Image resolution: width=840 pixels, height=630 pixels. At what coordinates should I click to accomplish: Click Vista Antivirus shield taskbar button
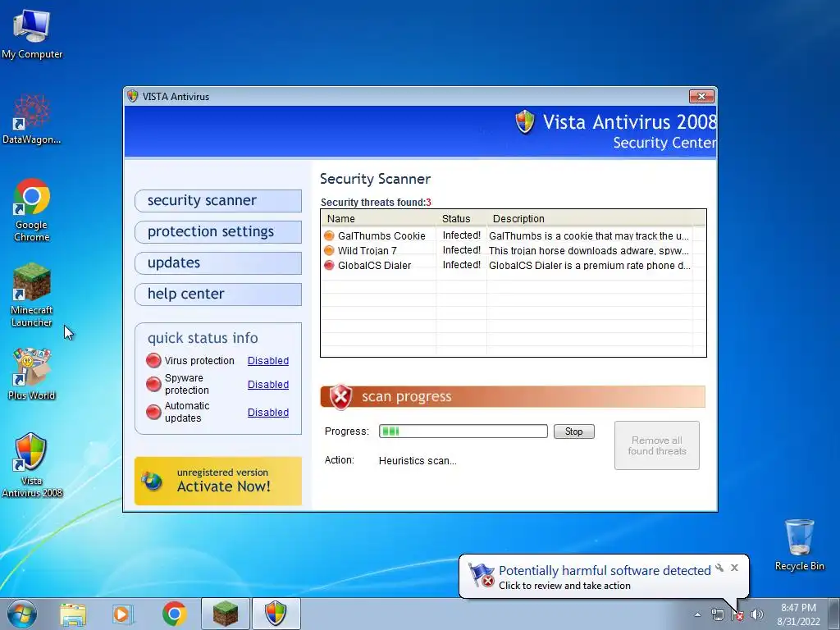coord(276,614)
